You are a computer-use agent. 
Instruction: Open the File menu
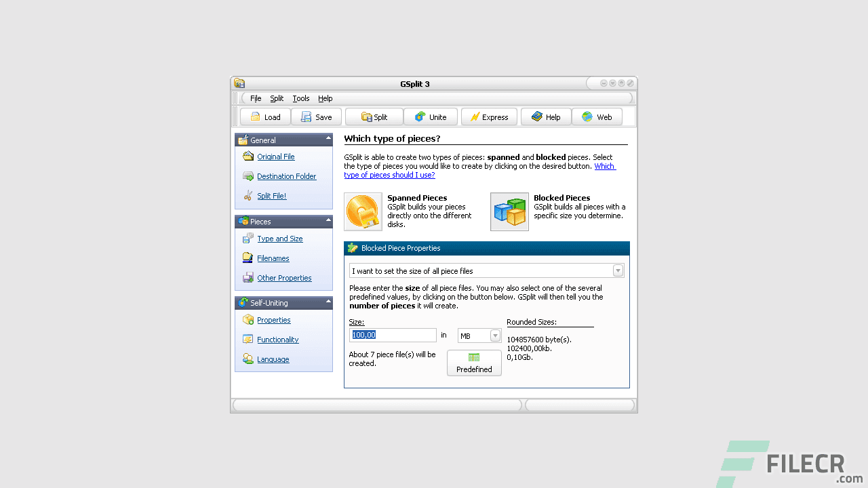click(256, 98)
